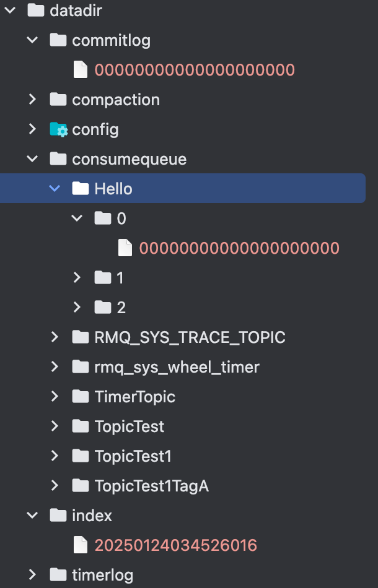Expand folder 2 under Hello
This screenshot has height=588, width=378.
tap(77, 308)
